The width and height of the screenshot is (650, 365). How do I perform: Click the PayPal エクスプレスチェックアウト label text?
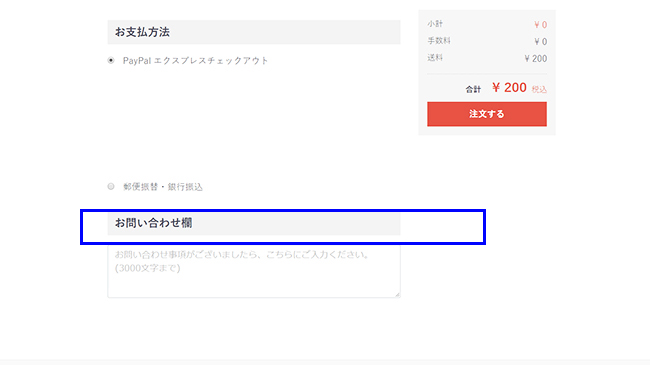(x=195, y=61)
